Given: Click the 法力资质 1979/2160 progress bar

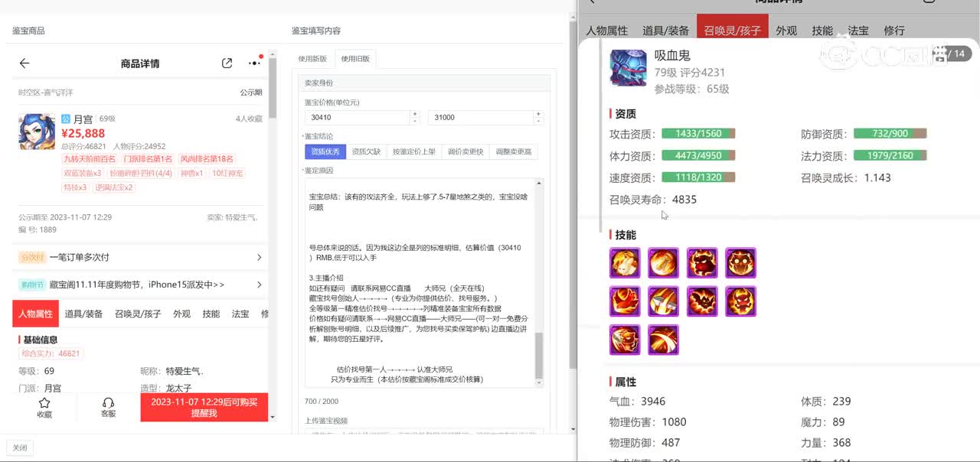Looking at the screenshot, I should (x=890, y=155).
